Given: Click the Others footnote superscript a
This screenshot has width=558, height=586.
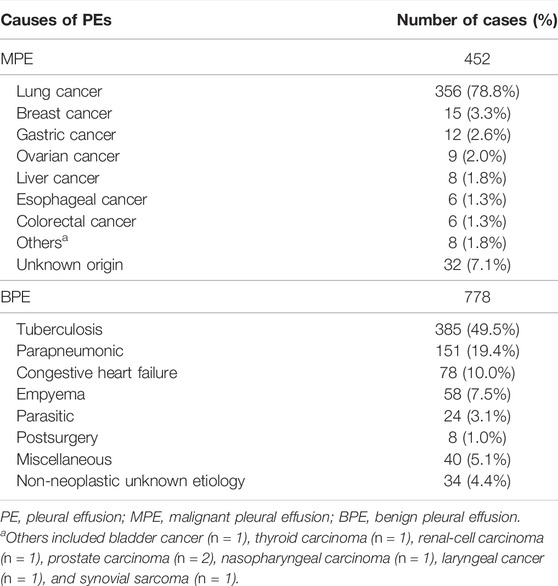Looking at the screenshot, I should point(65,237).
